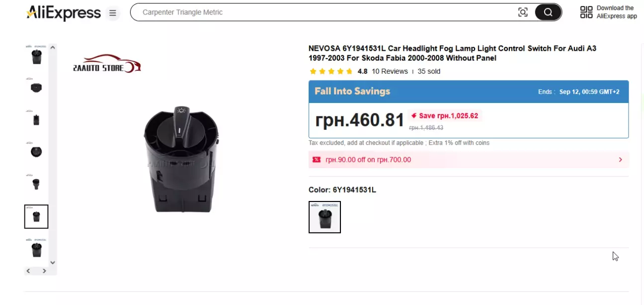Screen dimensions: 644x305
Task: Click the red coupon ticket icon
Action: (x=317, y=160)
